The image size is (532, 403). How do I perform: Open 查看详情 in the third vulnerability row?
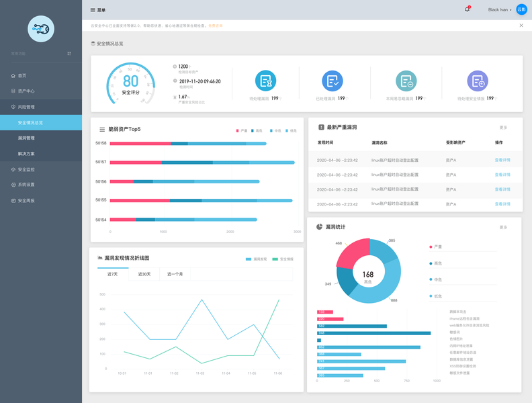(502, 189)
